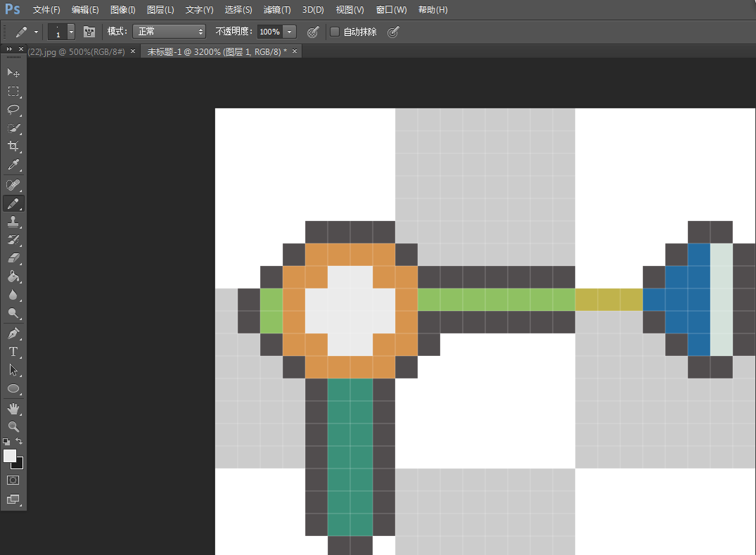Close the 未标题-1 document tab

click(x=295, y=51)
